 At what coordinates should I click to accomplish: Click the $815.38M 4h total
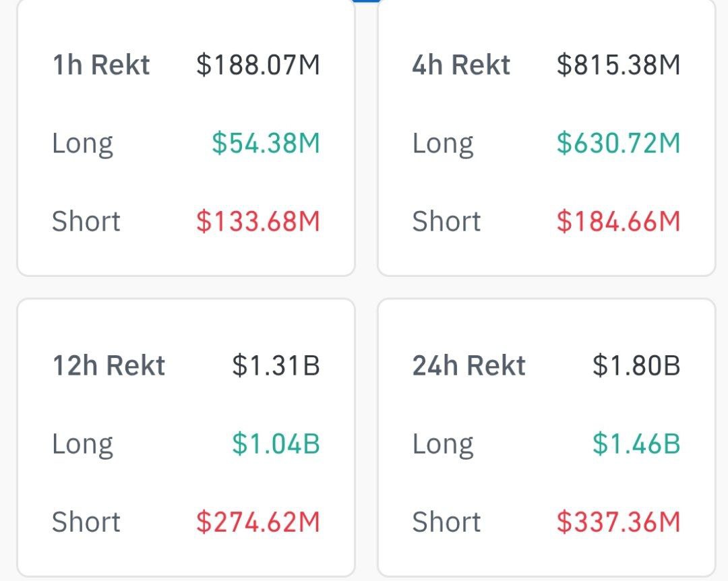pyautogui.click(x=618, y=65)
